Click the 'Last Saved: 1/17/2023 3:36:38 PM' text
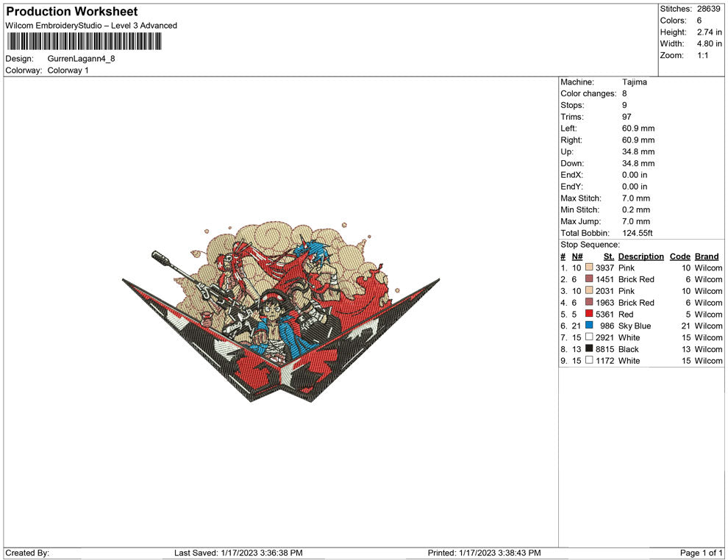The width and height of the screenshot is (728, 560). 238,553
